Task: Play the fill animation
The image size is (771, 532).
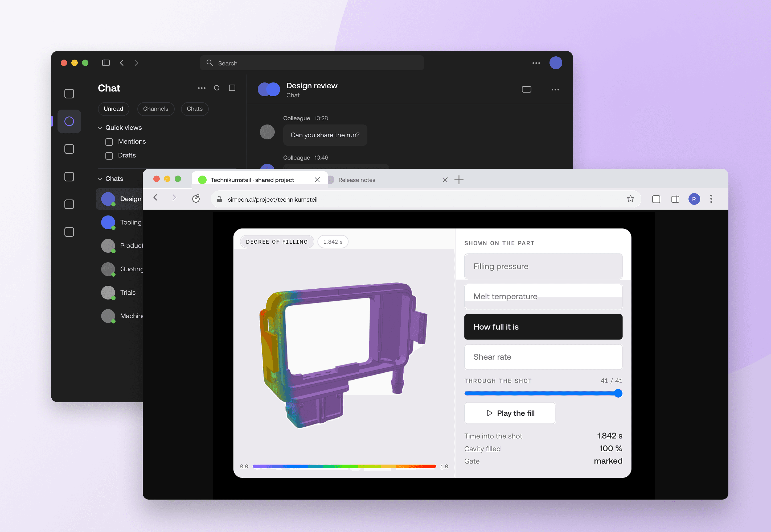Action: [510, 413]
